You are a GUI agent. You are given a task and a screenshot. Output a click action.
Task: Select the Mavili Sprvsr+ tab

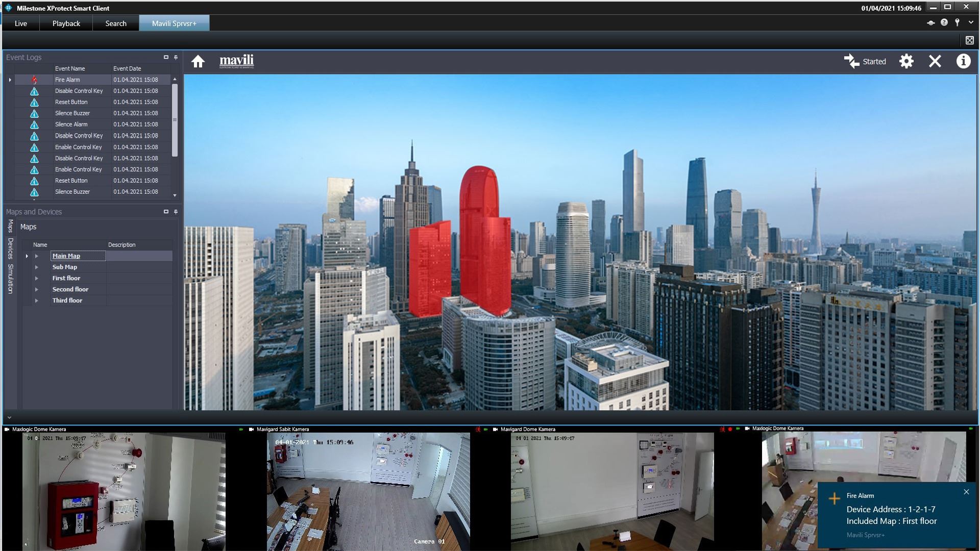point(174,23)
